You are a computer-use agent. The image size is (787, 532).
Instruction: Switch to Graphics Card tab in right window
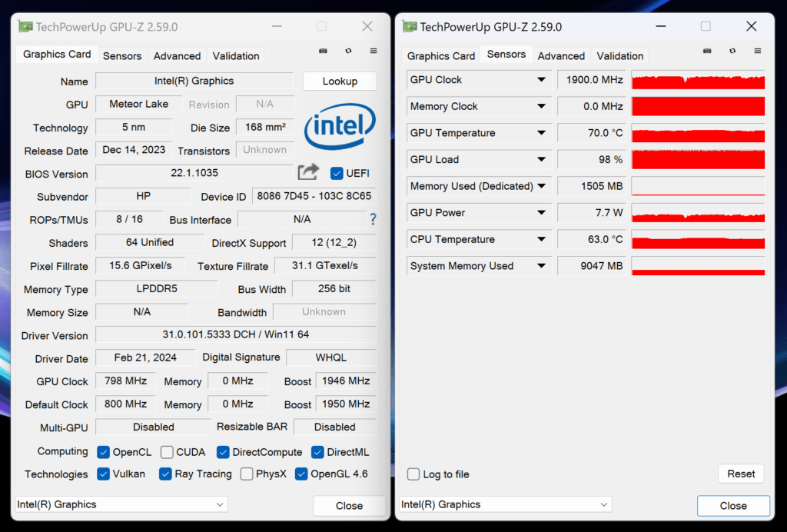coord(440,55)
